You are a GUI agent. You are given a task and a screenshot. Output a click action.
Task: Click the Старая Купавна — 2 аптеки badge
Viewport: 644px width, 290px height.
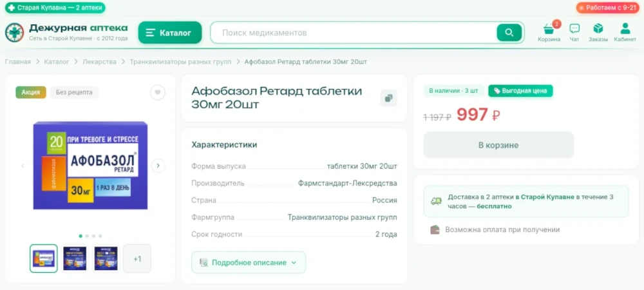click(x=55, y=8)
